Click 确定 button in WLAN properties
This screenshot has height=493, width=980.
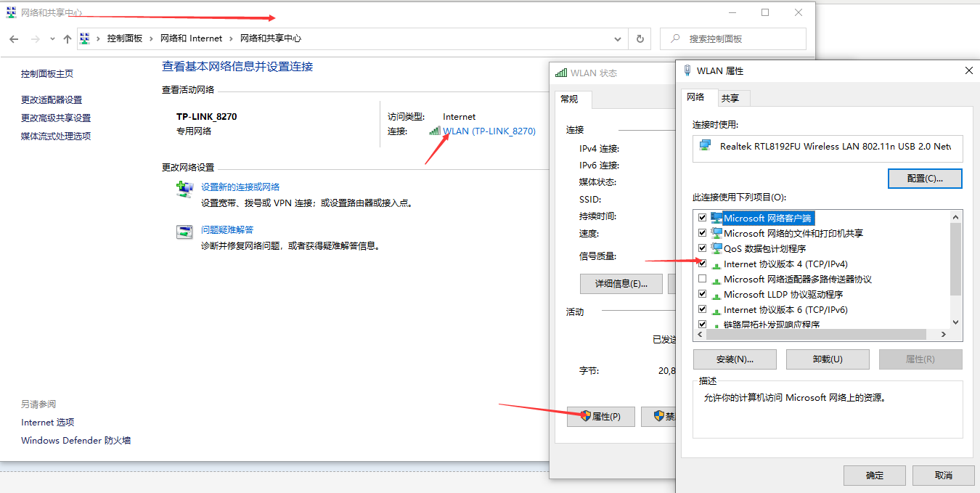[x=875, y=476]
